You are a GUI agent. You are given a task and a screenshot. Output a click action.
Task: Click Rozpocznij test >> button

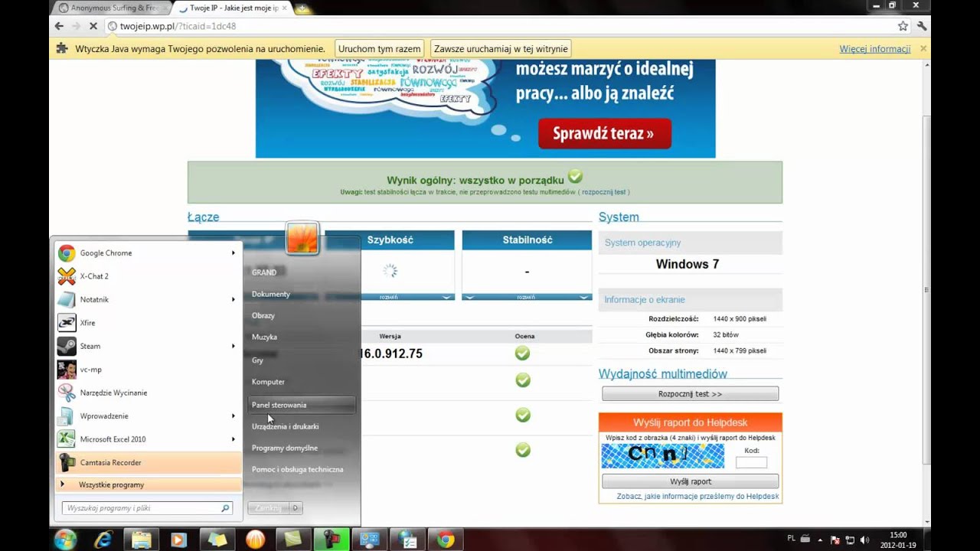pos(690,394)
